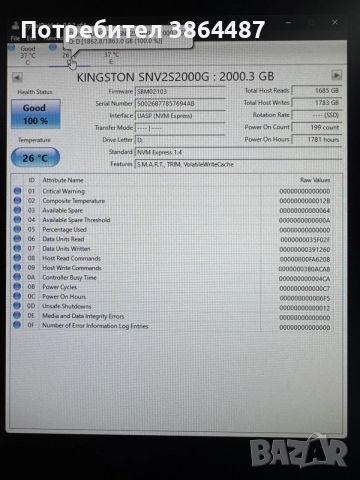Click the Serial Number field
The image size is (360, 480).
[180, 103]
